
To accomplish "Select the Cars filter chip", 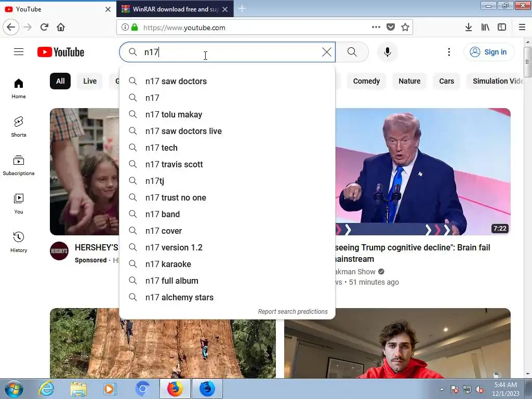I will point(446,81).
